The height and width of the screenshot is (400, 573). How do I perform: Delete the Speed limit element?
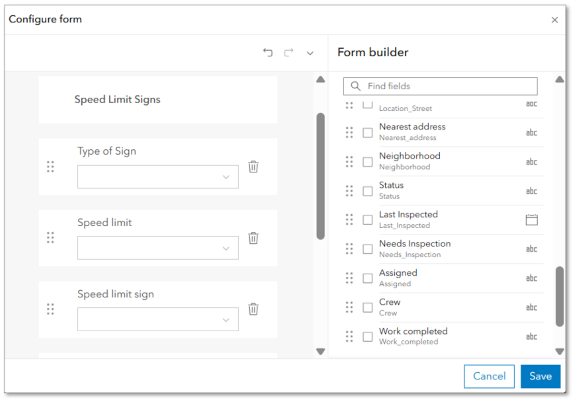(253, 238)
